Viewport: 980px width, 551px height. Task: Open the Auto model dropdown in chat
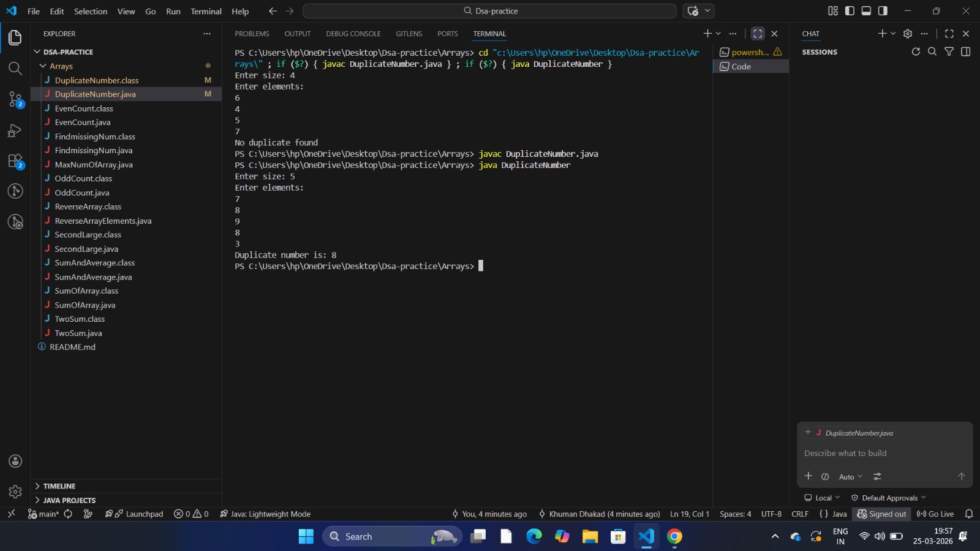(850, 477)
